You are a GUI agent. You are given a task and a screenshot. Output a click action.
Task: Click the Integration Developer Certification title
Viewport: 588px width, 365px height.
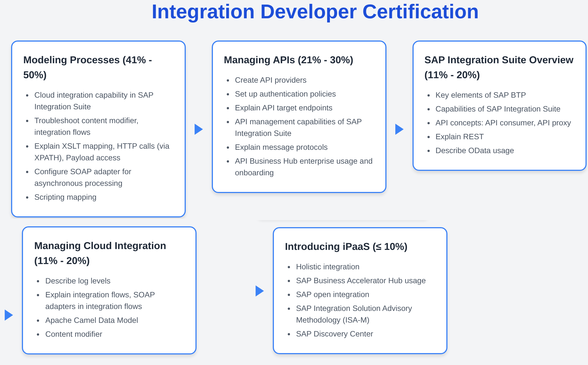(315, 12)
